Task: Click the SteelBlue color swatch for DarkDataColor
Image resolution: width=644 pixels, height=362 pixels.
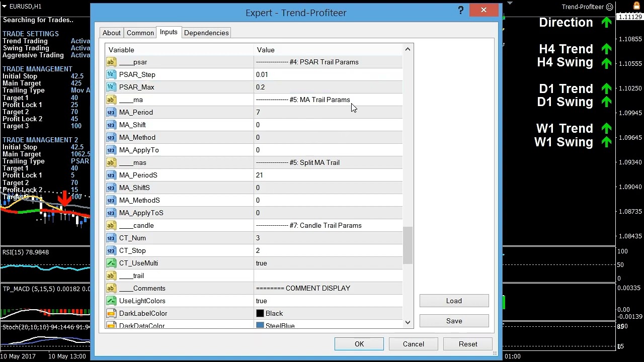Action: [260, 325]
